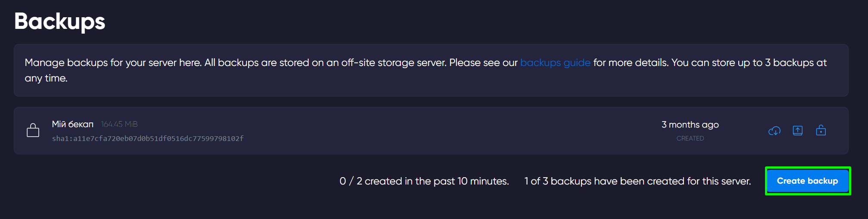Click the Backups page heading
This screenshot has width=868, height=219.
point(59,21)
